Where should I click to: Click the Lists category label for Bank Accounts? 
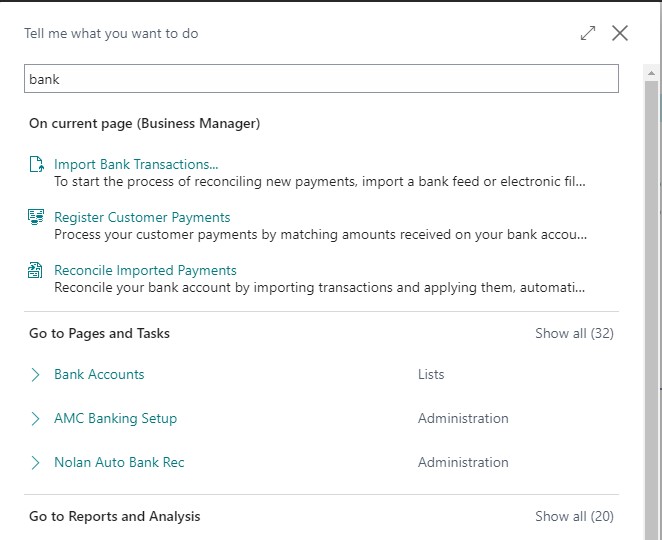point(431,375)
